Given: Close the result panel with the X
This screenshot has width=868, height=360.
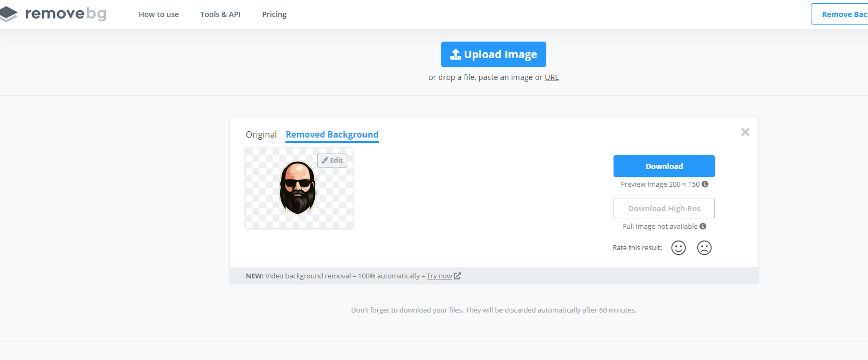Looking at the screenshot, I should click(x=745, y=132).
